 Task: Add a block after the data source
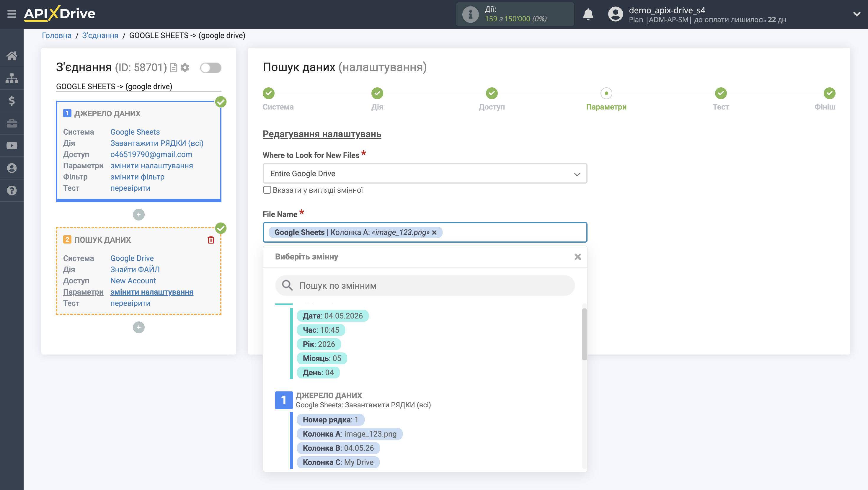[138, 215]
